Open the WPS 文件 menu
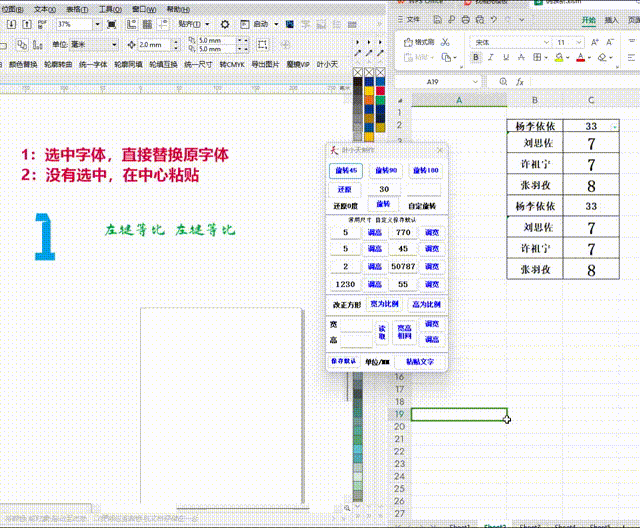 coord(409,19)
